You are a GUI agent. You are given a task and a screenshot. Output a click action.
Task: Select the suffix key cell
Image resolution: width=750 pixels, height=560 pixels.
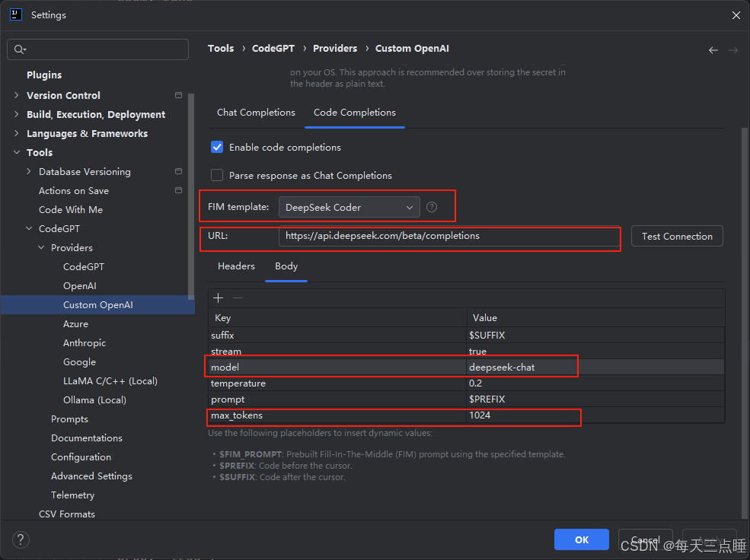338,336
